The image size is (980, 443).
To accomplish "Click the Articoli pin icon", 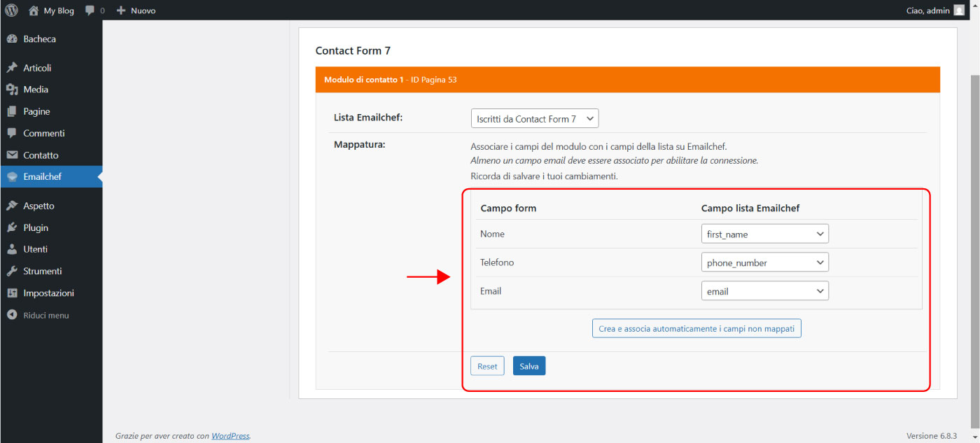I will (x=11, y=68).
